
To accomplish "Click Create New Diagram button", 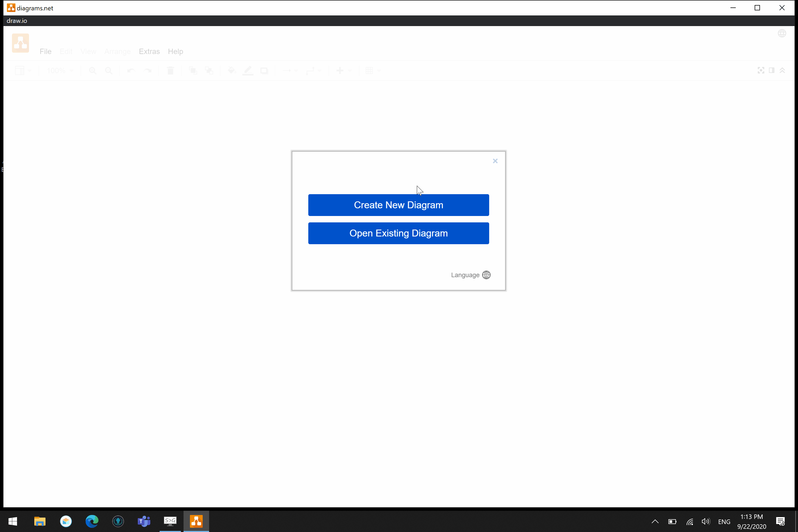I will (398, 205).
